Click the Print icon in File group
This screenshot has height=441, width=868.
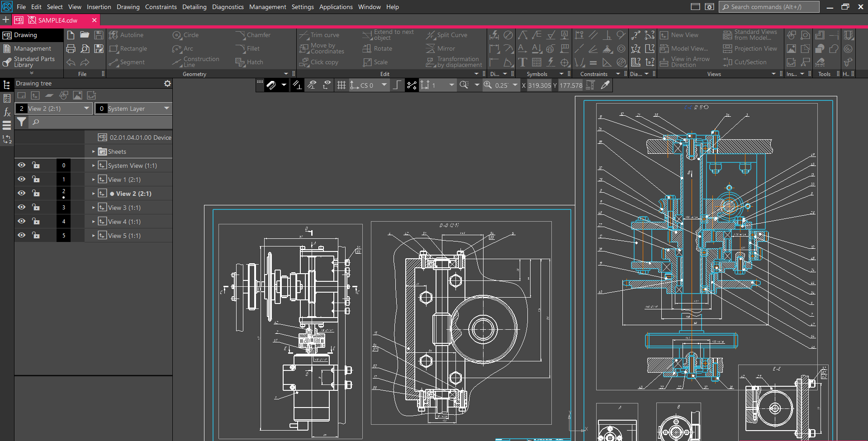(71, 48)
